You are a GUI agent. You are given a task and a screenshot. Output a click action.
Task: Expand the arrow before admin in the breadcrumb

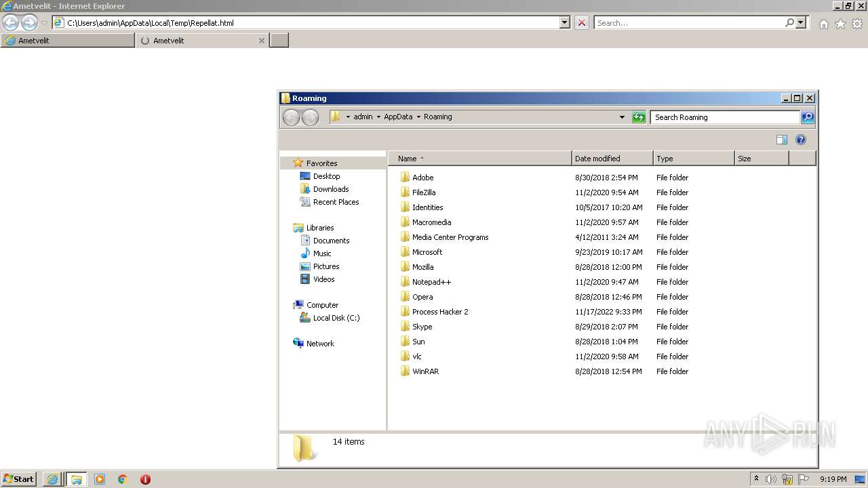coord(348,117)
